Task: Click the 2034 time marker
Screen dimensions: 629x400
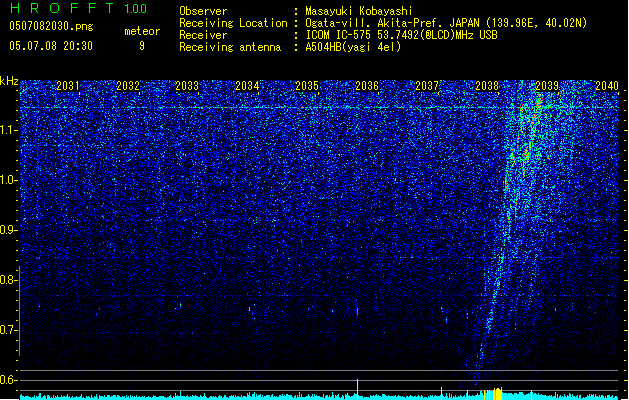Action: click(x=247, y=86)
